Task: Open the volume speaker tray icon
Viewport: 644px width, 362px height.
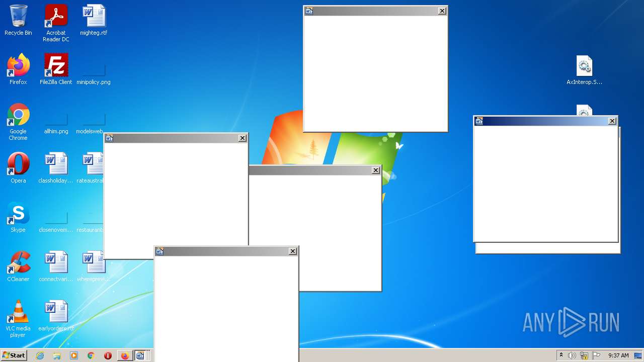Action: [572, 355]
